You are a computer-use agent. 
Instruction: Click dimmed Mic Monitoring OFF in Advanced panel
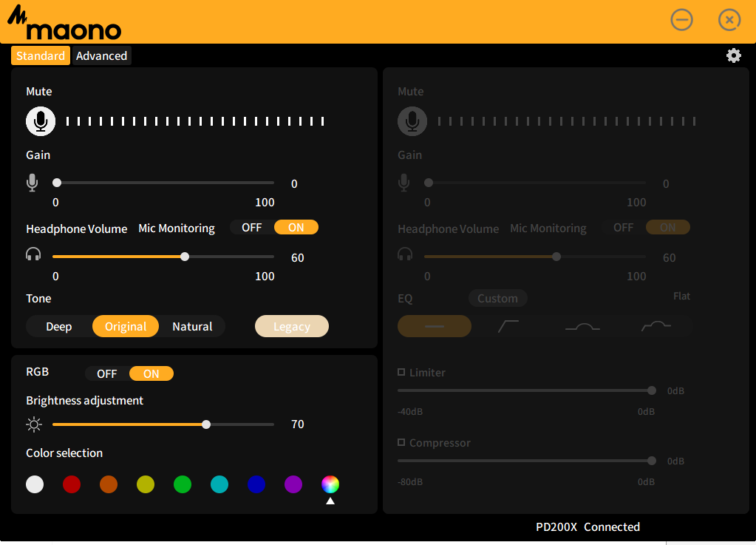[624, 227]
